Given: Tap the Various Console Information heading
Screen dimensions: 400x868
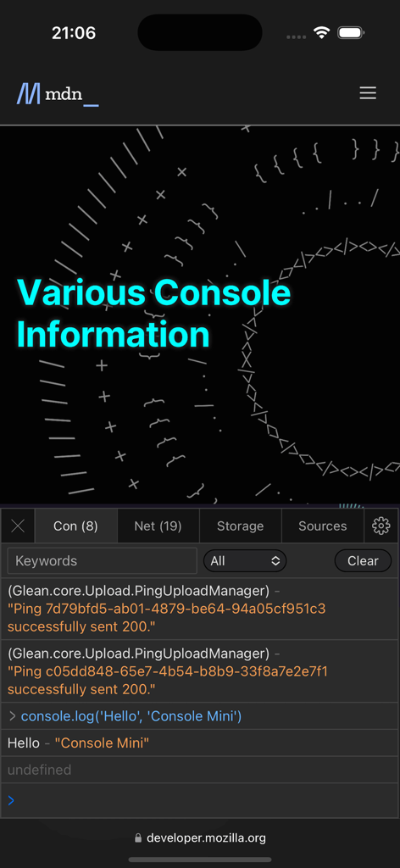Looking at the screenshot, I should click(153, 314).
